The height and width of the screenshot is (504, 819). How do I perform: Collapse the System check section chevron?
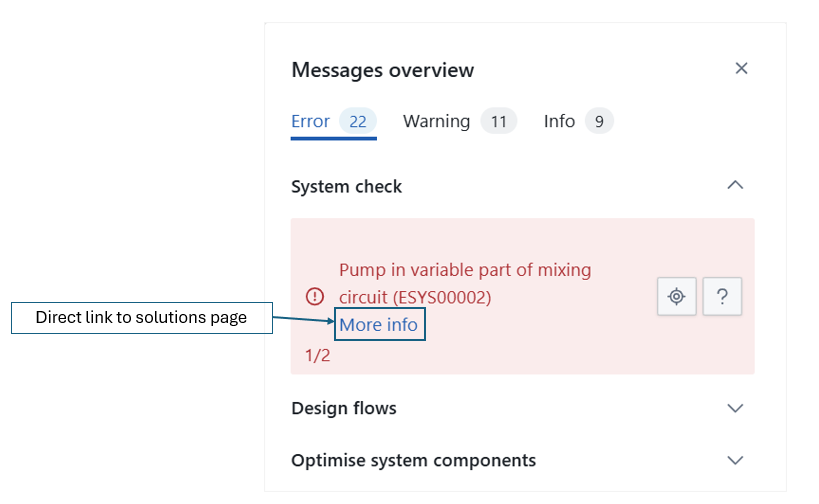(x=735, y=185)
